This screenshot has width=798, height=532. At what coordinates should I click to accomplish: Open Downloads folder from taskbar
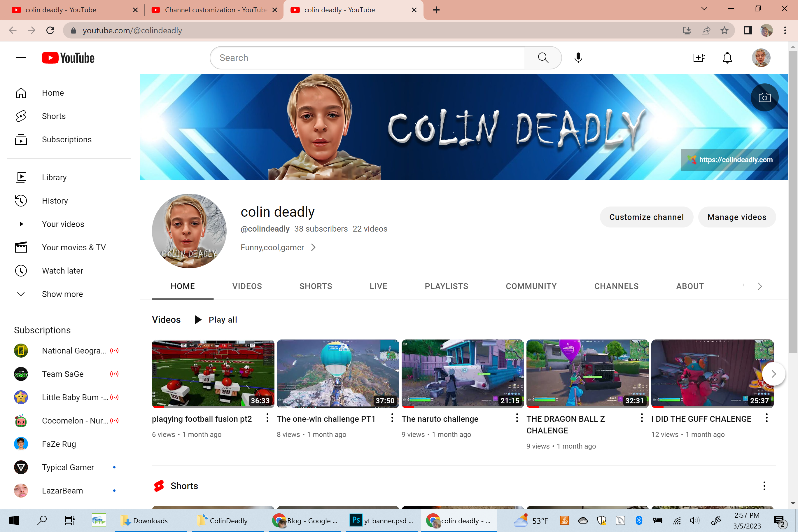[x=151, y=520]
